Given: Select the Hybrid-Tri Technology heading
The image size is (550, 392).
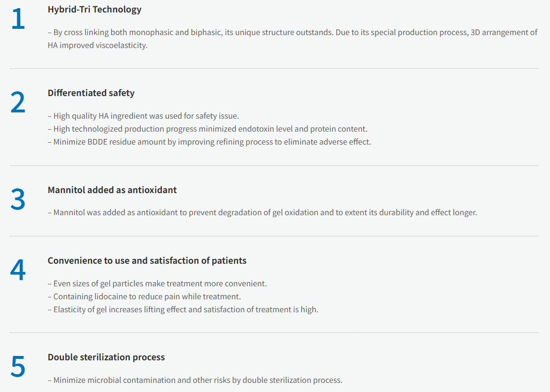Looking at the screenshot, I should coord(95,10).
